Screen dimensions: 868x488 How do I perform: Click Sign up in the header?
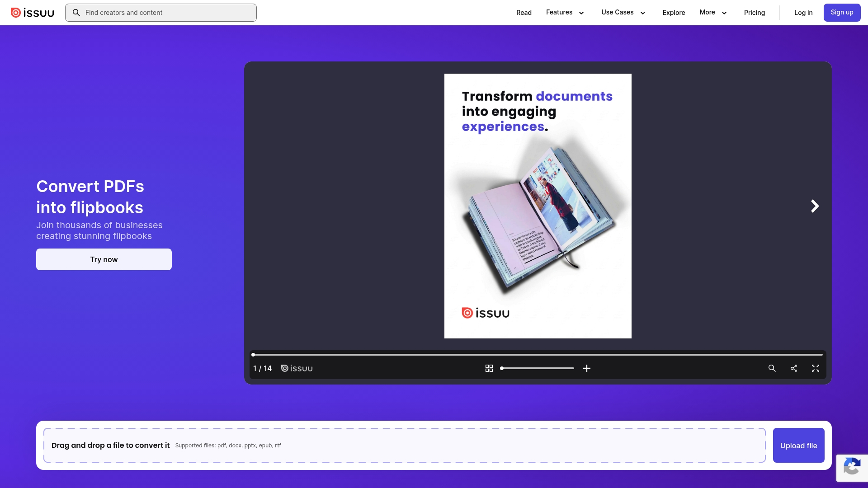(841, 12)
